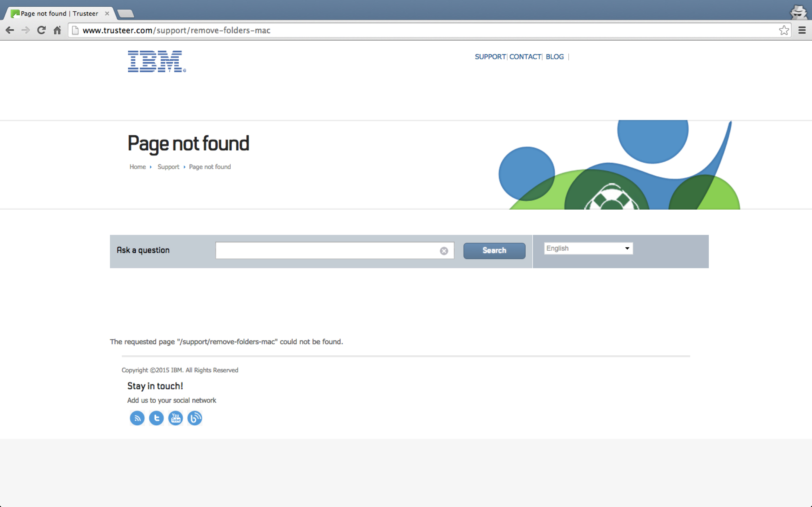
Task: Bookmark page with the star icon
Action: (x=784, y=31)
